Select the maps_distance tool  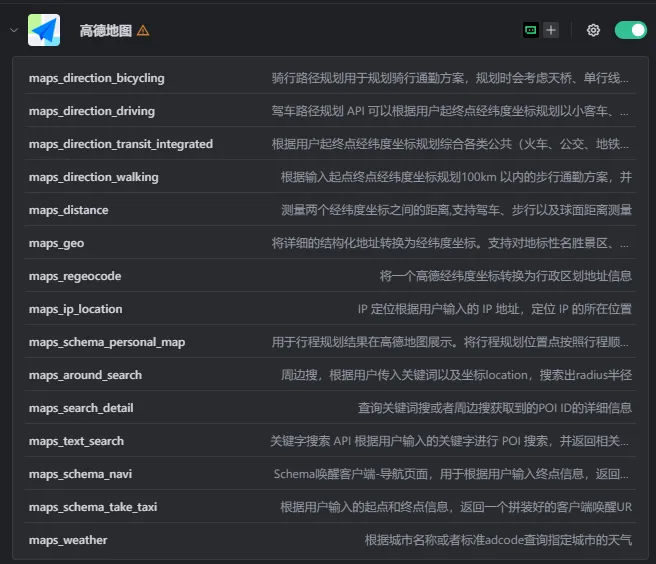pyautogui.click(x=330, y=210)
